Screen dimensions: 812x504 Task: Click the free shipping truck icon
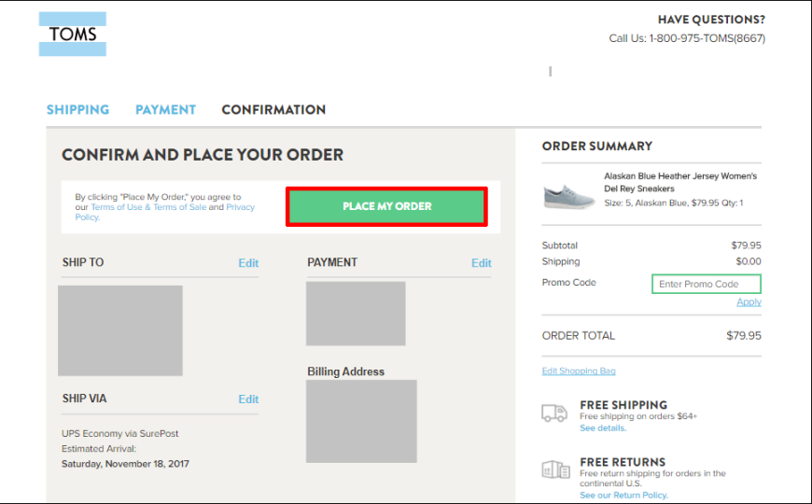tap(554, 413)
